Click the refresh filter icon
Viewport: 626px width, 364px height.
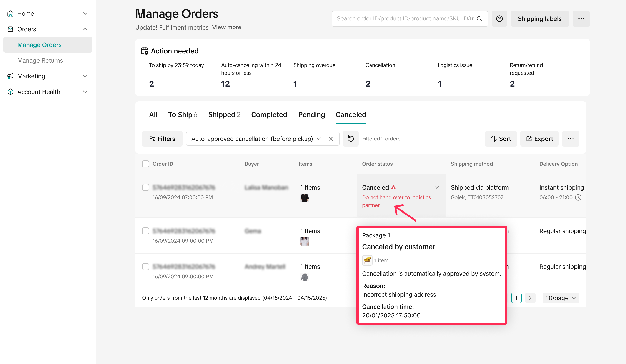(x=351, y=139)
